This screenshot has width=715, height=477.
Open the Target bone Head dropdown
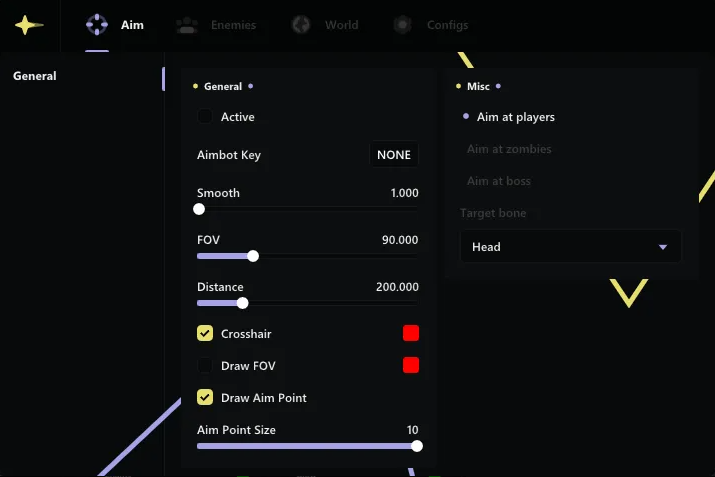tap(570, 247)
